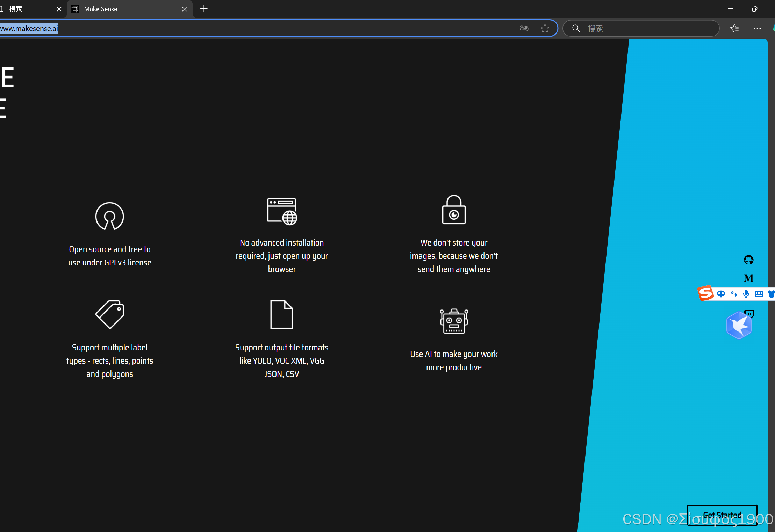Close the Make Sense tab
Image resolution: width=775 pixels, height=532 pixels.
(x=185, y=9)
